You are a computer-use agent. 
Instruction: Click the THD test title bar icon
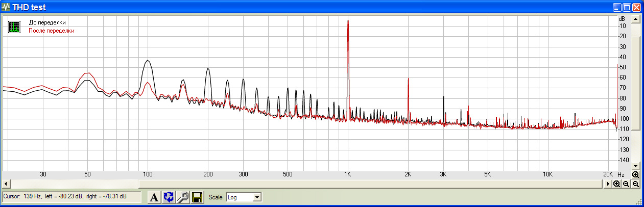coord(6,7)
